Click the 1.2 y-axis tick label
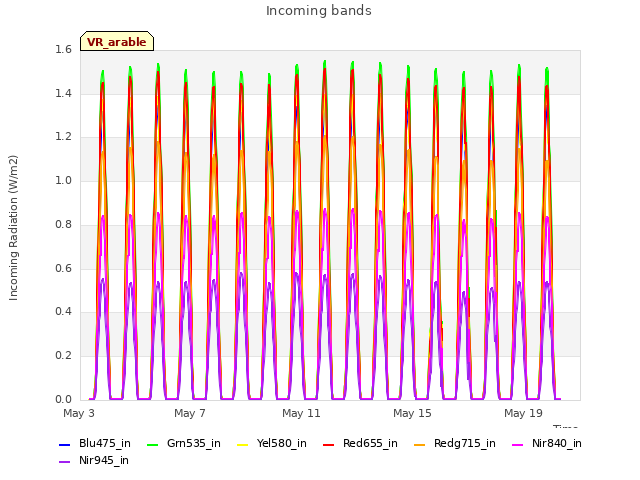Image resolution: width=640 pixels, height=480 pixels. coord(63,137)
